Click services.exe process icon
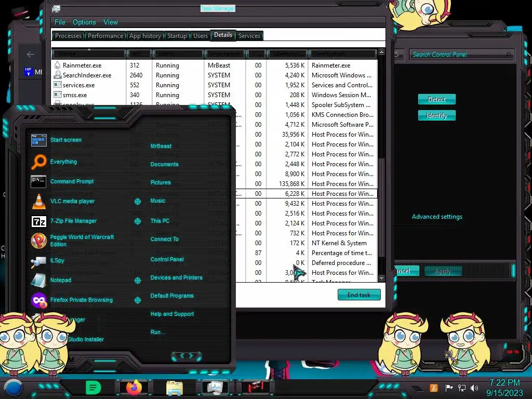Screen dimensions: 532x399 pos(58,85)
